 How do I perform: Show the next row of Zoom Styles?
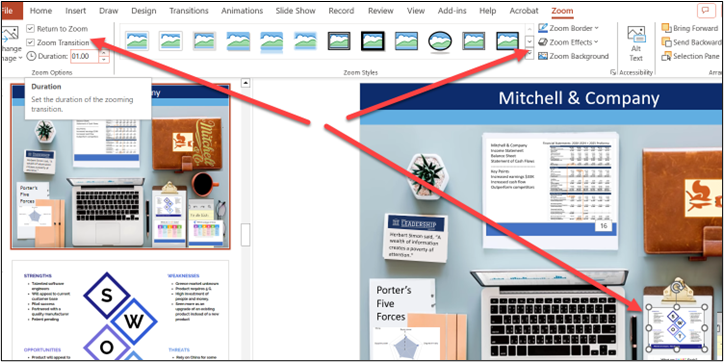pyautogui.click(x=530, y=41)
